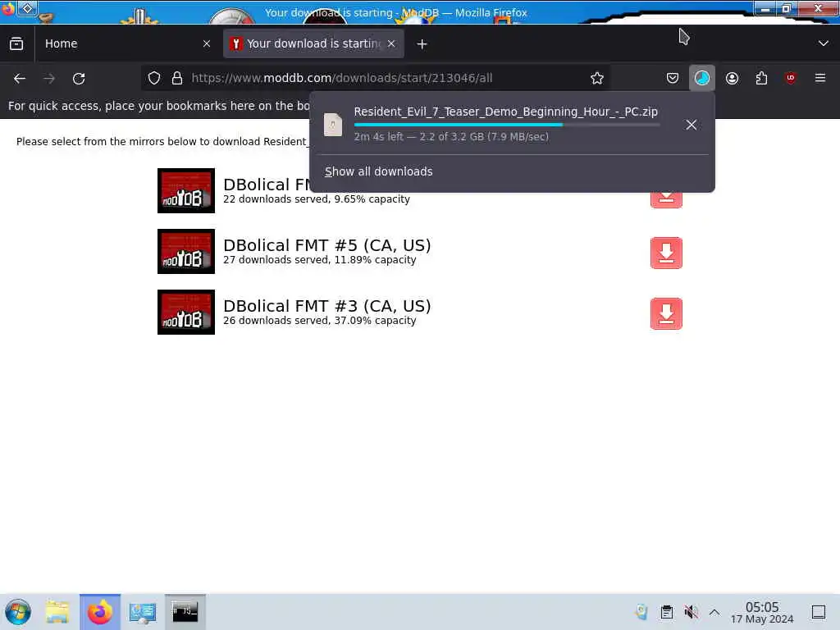Click the 'Please select from the mirrors' text
The height and width of the screenshot is (630, 840).
click(163, 141)
